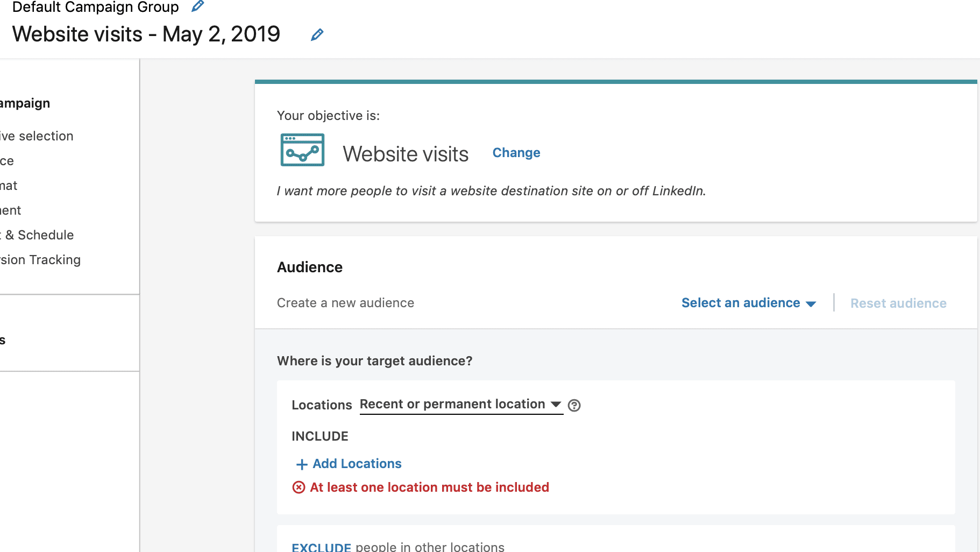Go to Audience step in sidebar
The image size is (980, 552).
click(7, 161)
